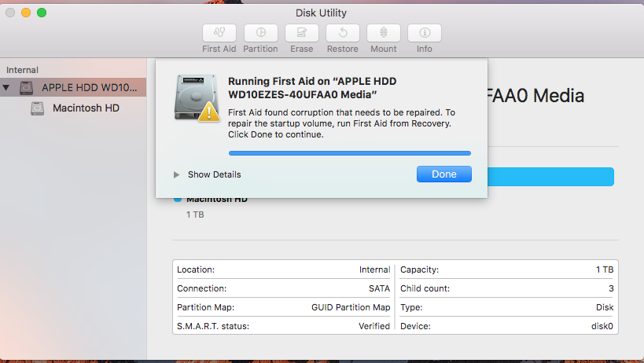Click the GUID Partition Map value

[x=351, y=307]
